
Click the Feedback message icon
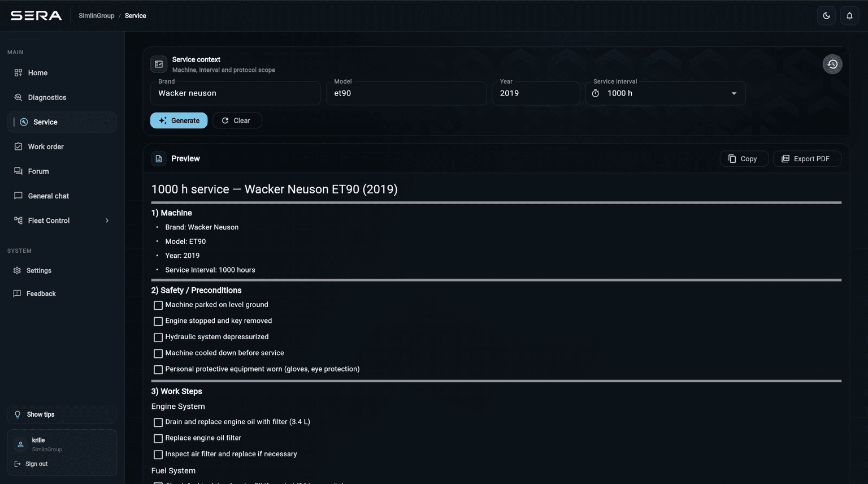[x=17, y=293]
